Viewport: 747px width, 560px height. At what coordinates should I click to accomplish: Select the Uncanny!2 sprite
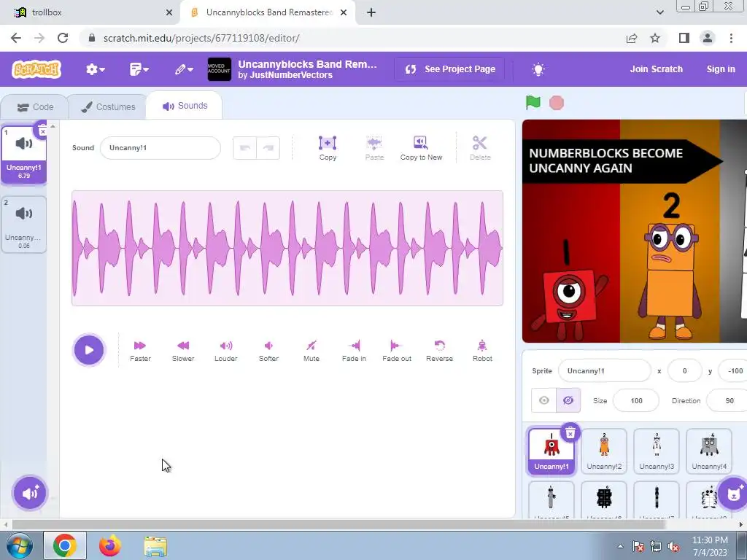[x=604, y=451]
